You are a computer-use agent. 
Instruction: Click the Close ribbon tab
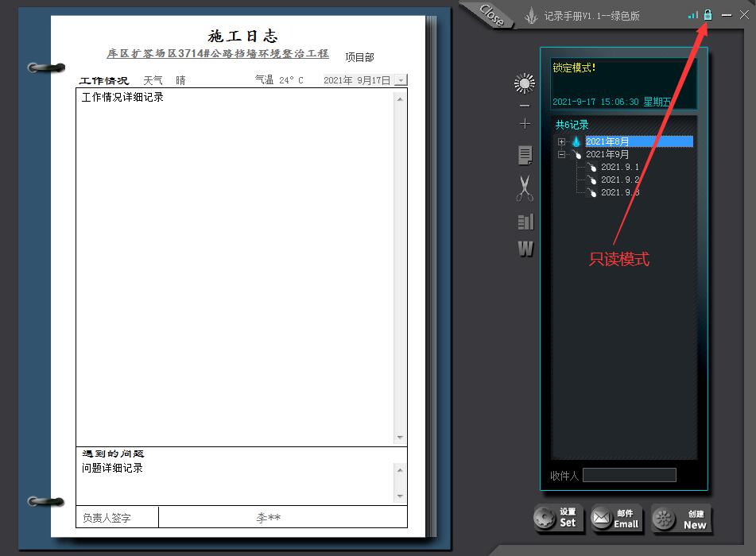[490, 14]
